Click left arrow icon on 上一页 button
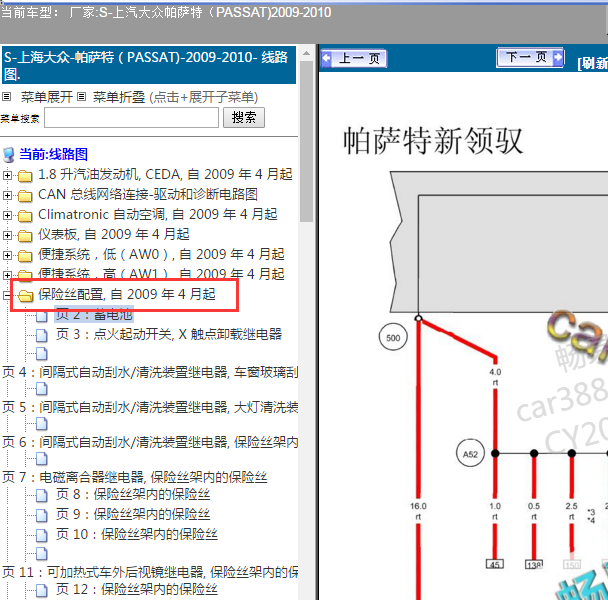Image resolution: width=608 pixels, height=600 pixels. (x=326, y=59)
